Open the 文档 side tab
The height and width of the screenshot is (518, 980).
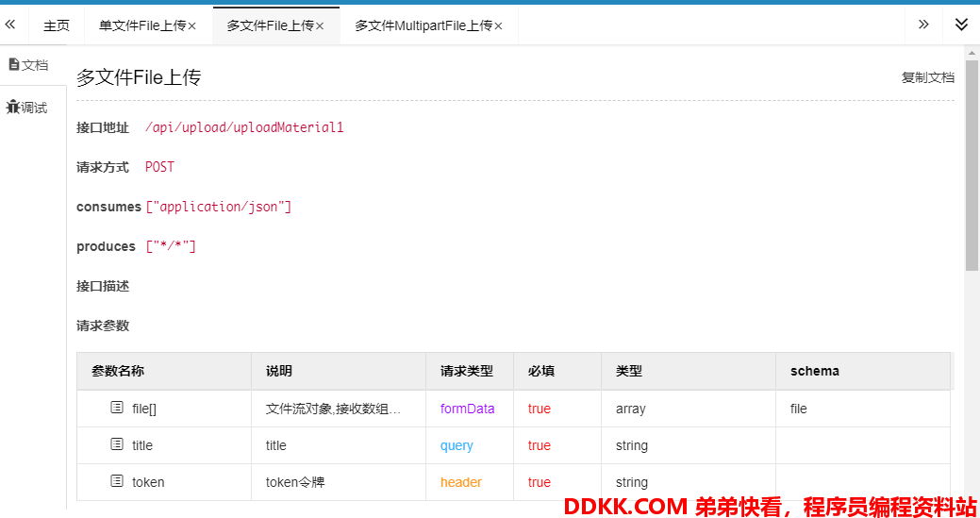tap(28, 65)
